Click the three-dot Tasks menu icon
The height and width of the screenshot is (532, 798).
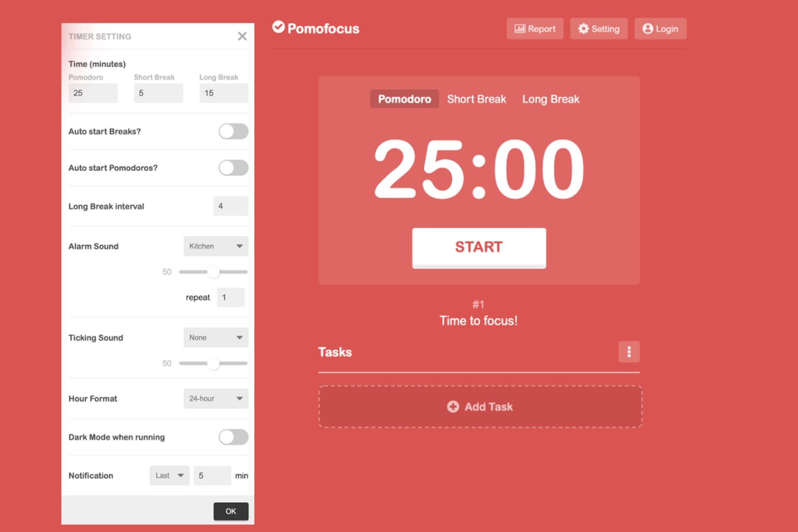(629, 352)
